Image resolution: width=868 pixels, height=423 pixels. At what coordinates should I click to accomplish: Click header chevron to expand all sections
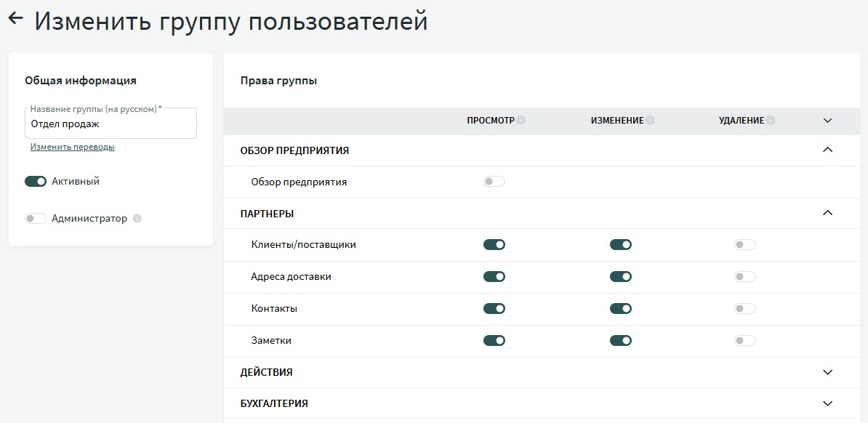coord(827,121)
